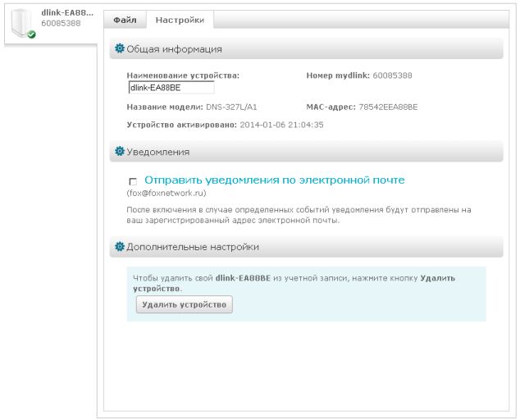This screenshot has height=420, width=520.
Task: Click the Номер mydlink label
Action: click(x=338, y=75)
